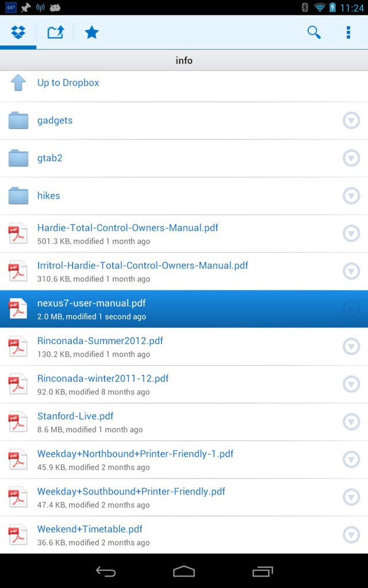Screen dimensions: 368x588
Task: Tap the Android Back navigation button
Action: point(106,571)
